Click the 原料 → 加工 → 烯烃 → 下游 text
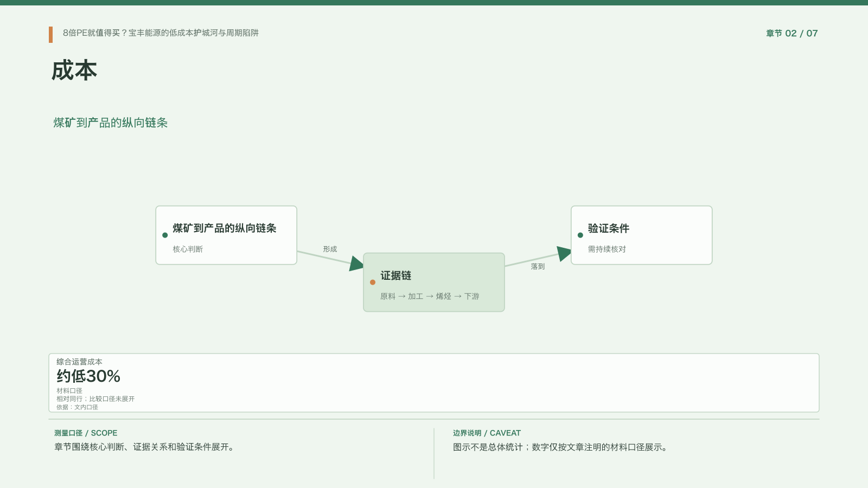Screen dimensions: 868x488 [430, 297]
